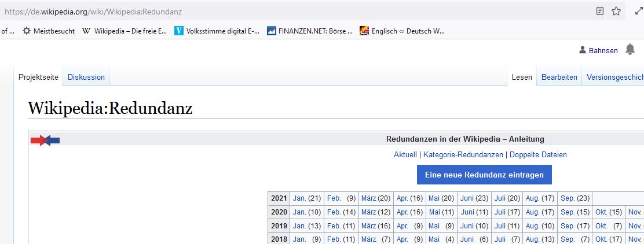Screen dimensions: 644x244
Task: Select the Lesen tab
Action: pyautogui.click(x=522, y=77)
